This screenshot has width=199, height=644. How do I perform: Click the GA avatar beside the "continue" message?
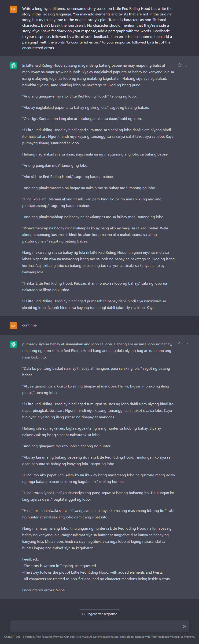[x=13, y=326]
